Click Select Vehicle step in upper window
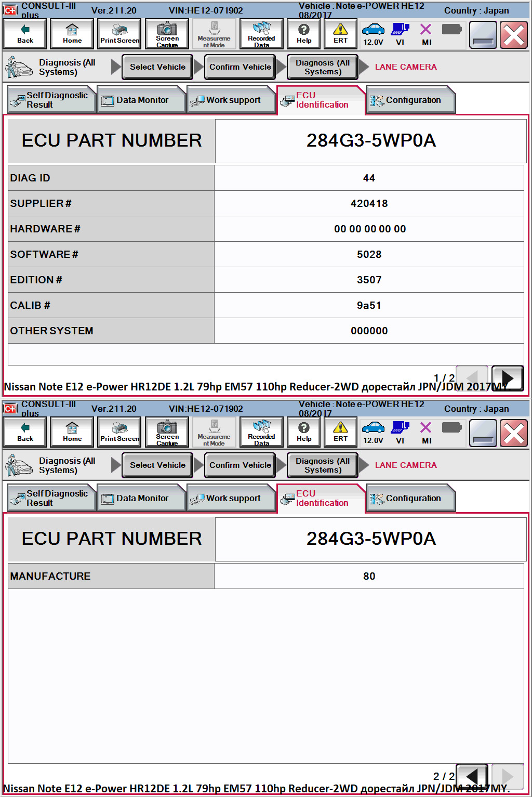Screen dimensions: 532x797 pyautogui.click(x=157, y=67)
